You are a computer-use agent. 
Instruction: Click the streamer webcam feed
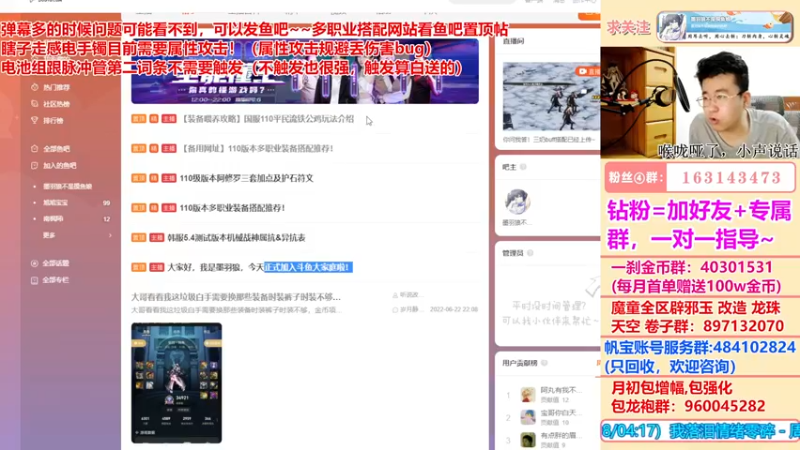[x=700, y=102]
